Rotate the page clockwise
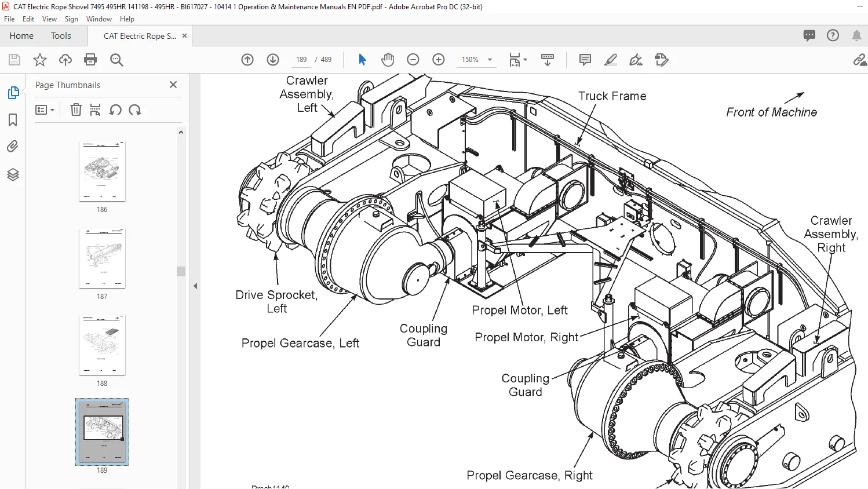Screen dimensions: 868x489 tap(135, 110)
